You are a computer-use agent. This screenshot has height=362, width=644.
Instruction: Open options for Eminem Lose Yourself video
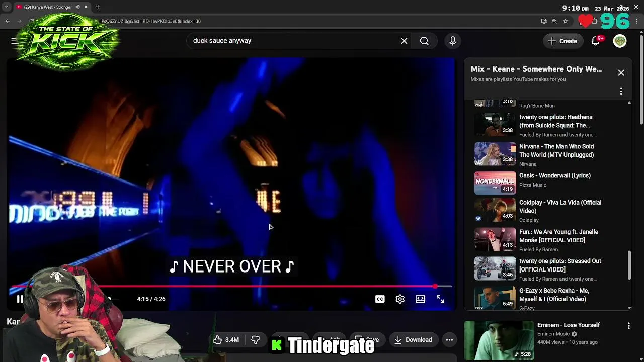[628, 326]
